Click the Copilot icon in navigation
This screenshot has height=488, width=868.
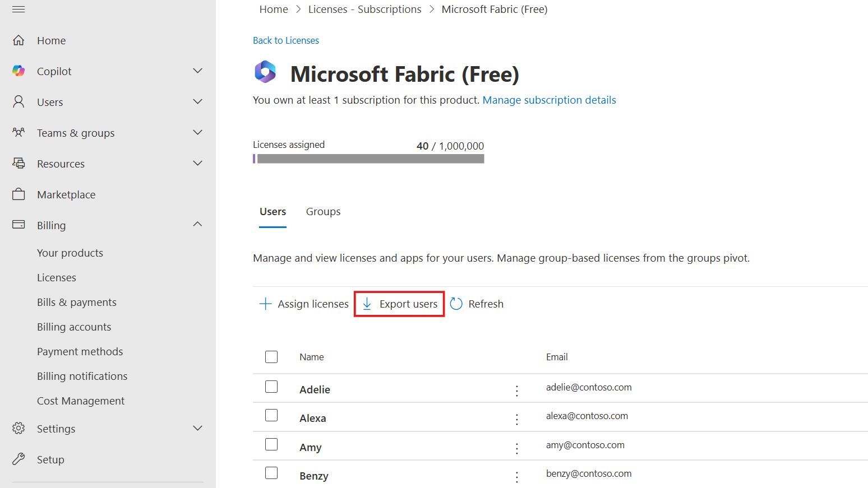tap(19, 71)
